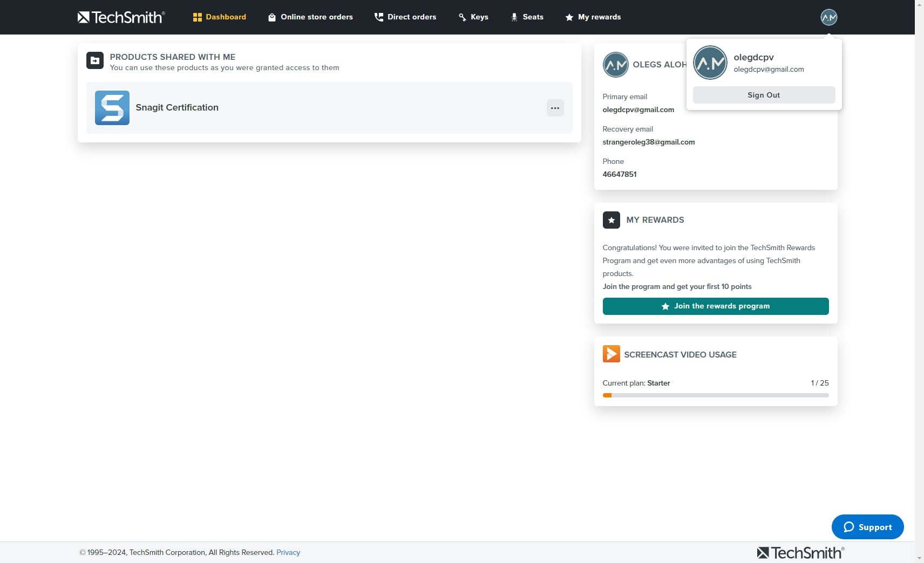The image size is (924, 563).
Task: Click the TechSmith logo in the footer
Action: [x=800, y=553]
